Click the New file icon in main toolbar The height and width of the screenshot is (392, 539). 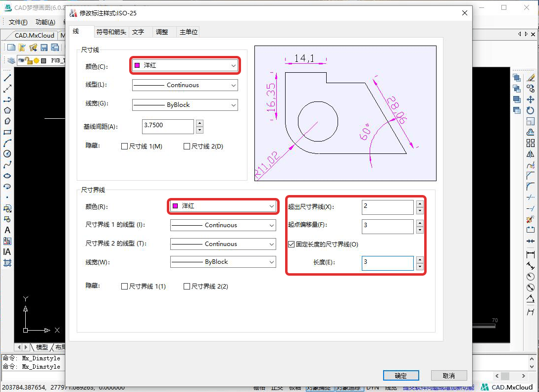[11, 48]
